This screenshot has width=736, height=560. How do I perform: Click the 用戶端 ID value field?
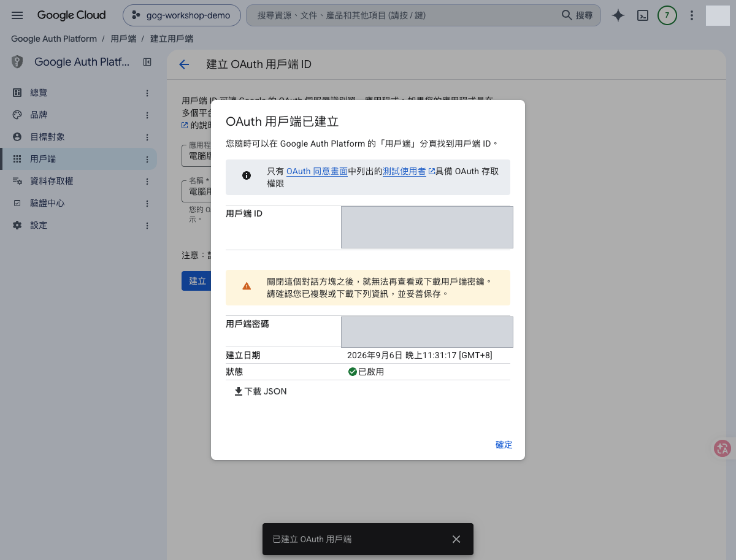point(427,227)
